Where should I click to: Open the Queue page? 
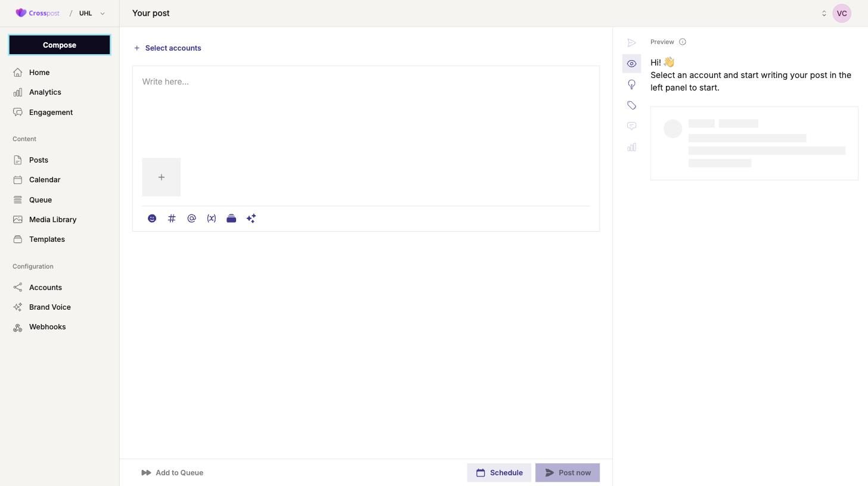coord(41,200)
